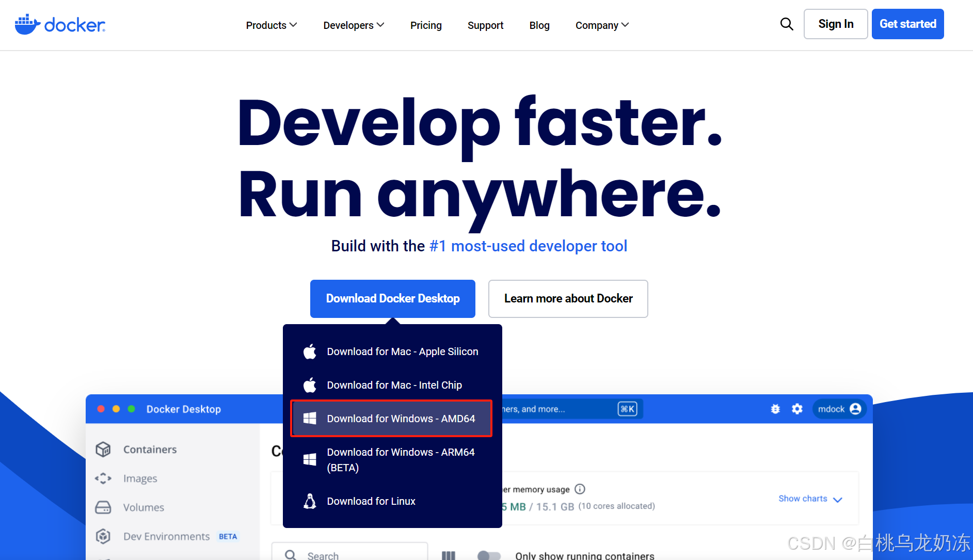Open the search magnifier in the navigation bar
This screenshot has width=973, height=560.
click(x=786, y=24)
